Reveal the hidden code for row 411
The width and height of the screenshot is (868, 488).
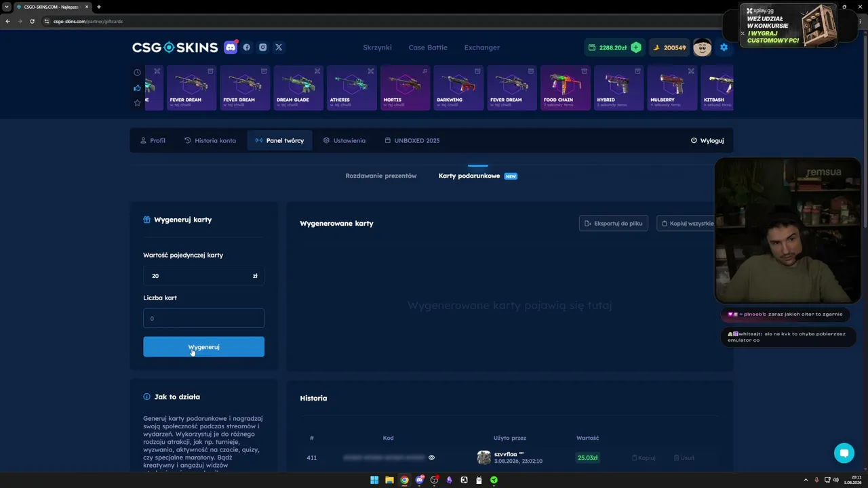point(431,457)
